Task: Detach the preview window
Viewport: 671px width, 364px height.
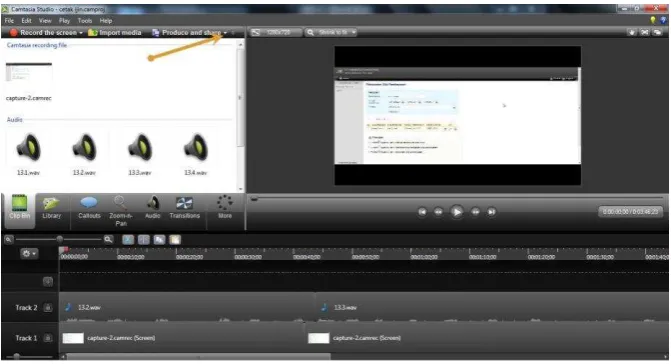Action: [658, 33]
